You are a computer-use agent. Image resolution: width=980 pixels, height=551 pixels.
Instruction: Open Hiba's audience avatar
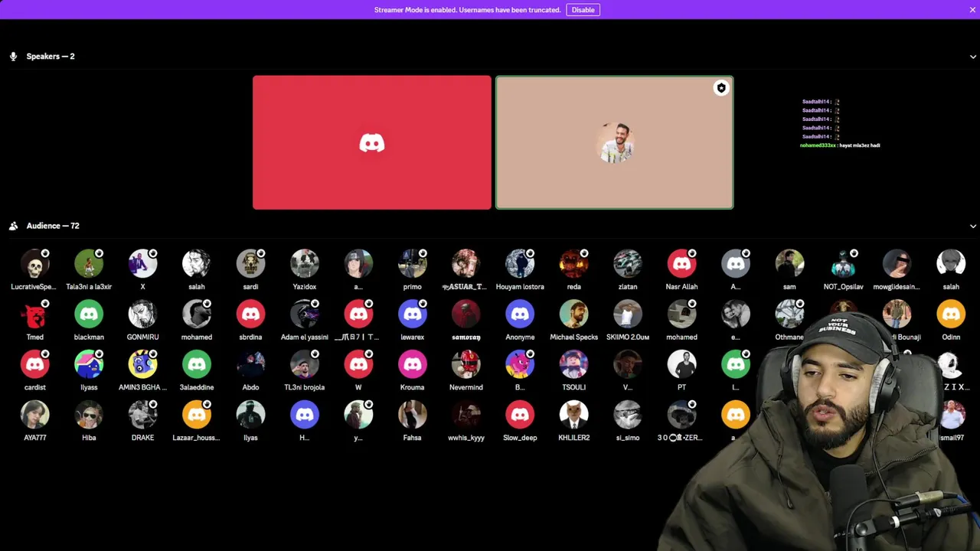[89, 415]
